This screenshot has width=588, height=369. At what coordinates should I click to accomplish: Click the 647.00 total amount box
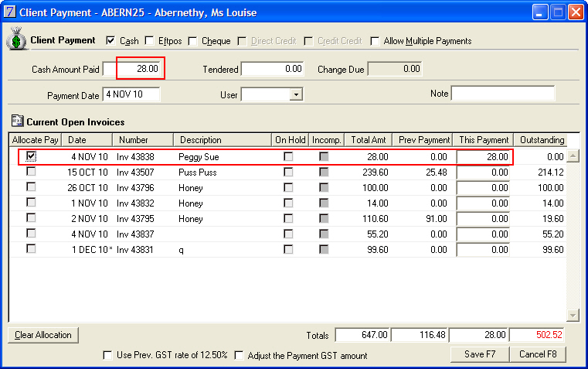coord(362,335)
